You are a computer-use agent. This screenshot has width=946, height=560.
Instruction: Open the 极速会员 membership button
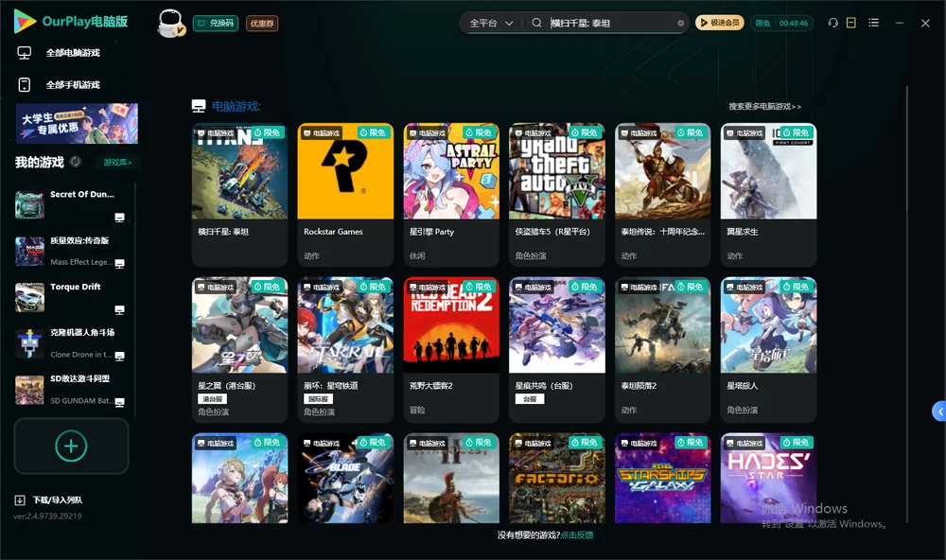click(719, 23)
